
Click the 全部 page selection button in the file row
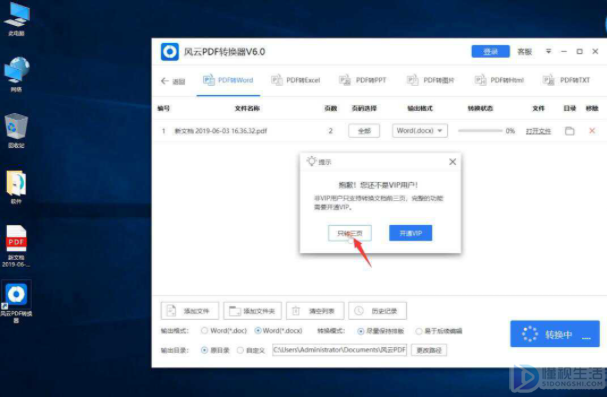(364, 131)
